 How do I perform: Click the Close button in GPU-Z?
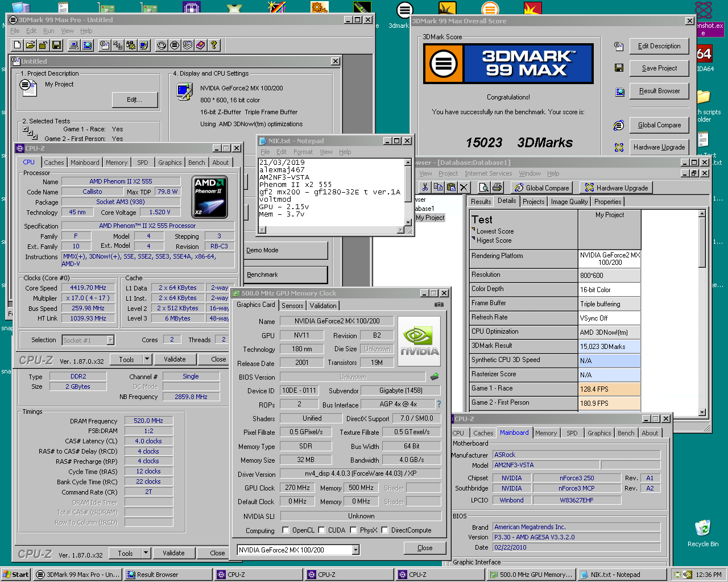pos(425,548)
